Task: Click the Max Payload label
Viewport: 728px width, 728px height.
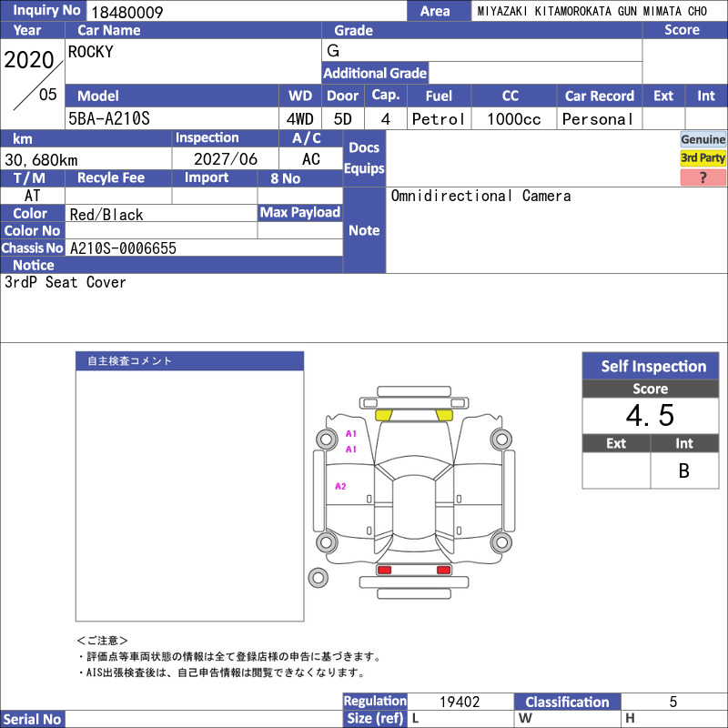Action: [x=300, y=213]
